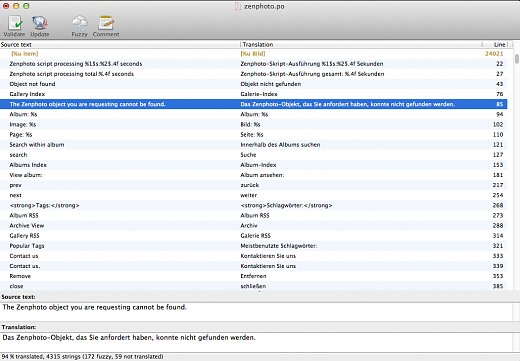Click the Validate toolbar icon
The image size is (520, 361).
pyautogui.click(x=14, y=26)
